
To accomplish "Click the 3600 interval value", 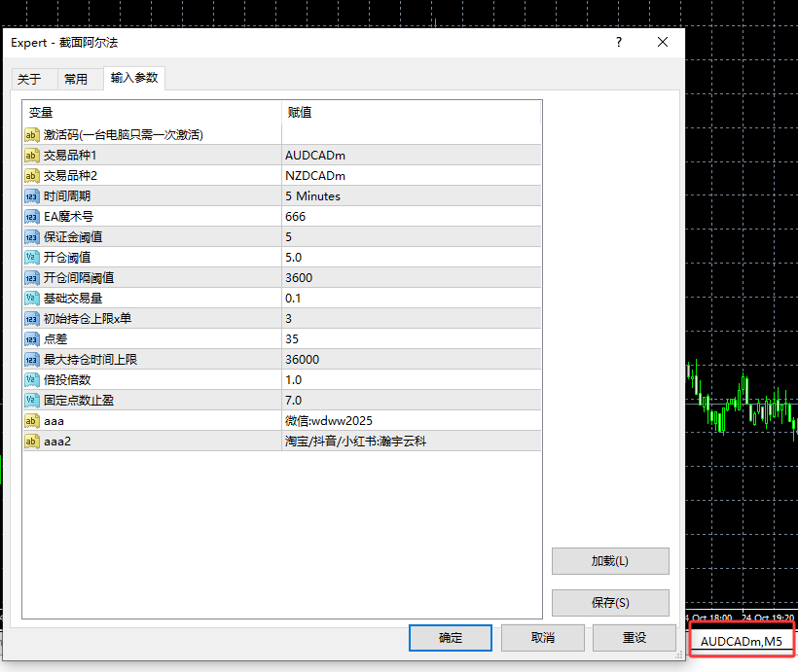I will coord(412,278).
